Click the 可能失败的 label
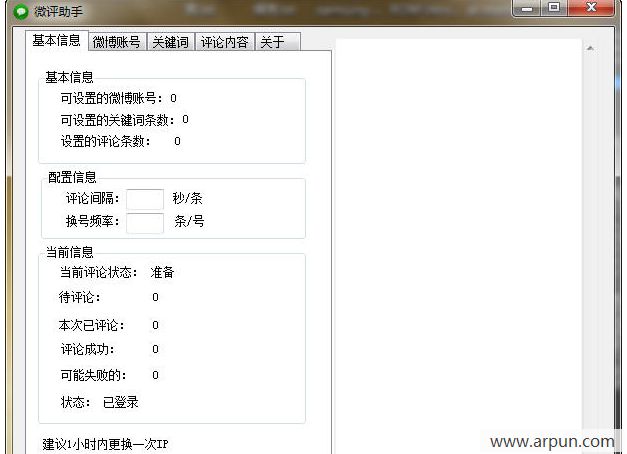 [x=94, y=375]
